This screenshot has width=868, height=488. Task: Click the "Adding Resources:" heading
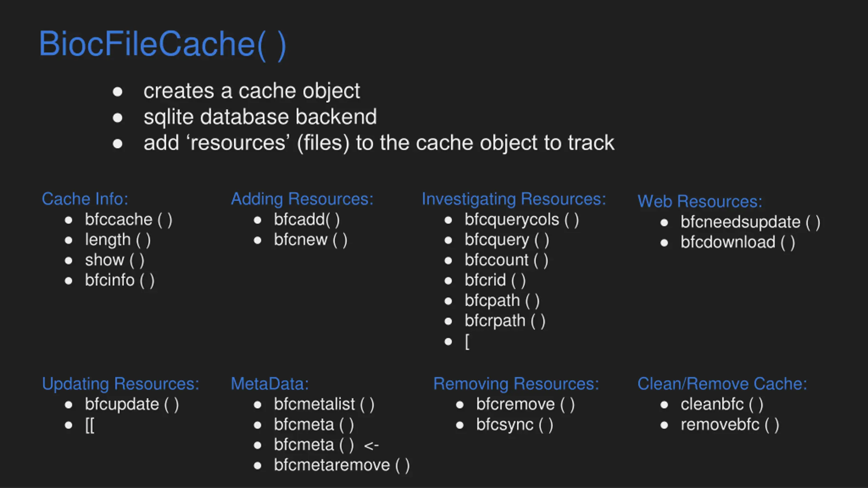pyautogui.click(x=302, y=199)
